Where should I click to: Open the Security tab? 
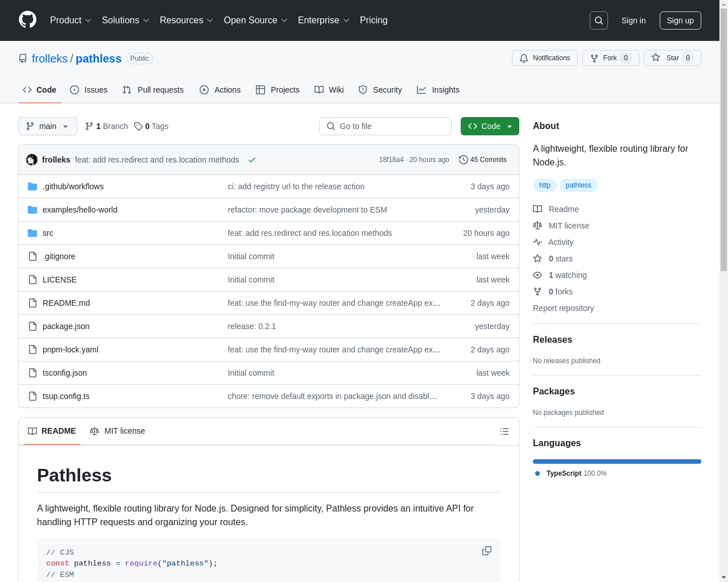point(380,90)
